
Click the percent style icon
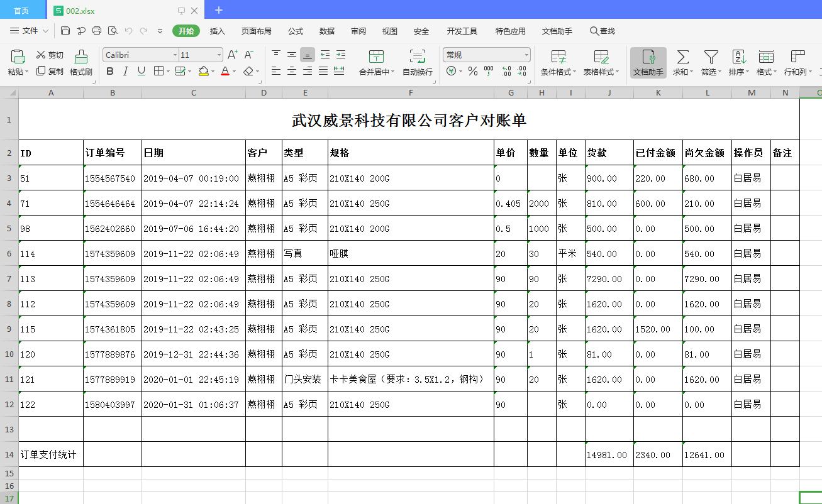[472, 72]
